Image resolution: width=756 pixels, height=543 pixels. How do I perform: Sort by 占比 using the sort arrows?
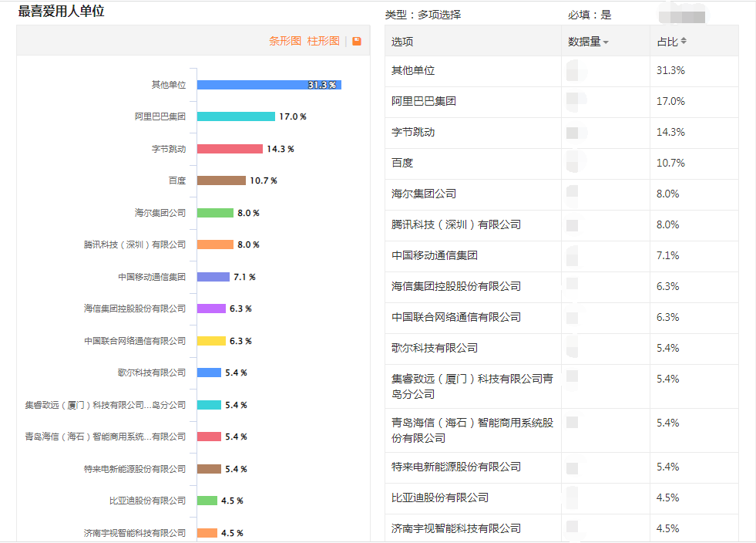pos(684,41)
